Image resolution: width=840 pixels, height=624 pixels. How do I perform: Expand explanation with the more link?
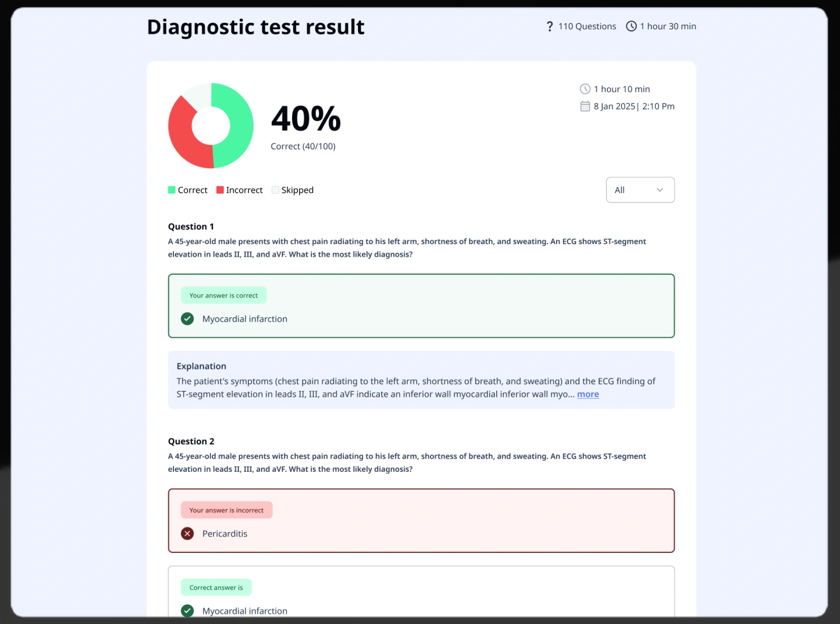click(587, 395)
